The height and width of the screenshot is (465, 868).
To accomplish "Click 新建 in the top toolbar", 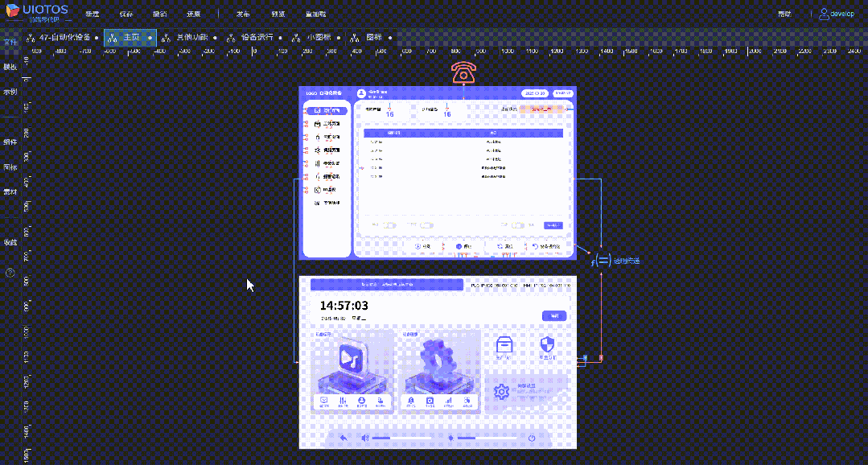I will coord(92,14).
